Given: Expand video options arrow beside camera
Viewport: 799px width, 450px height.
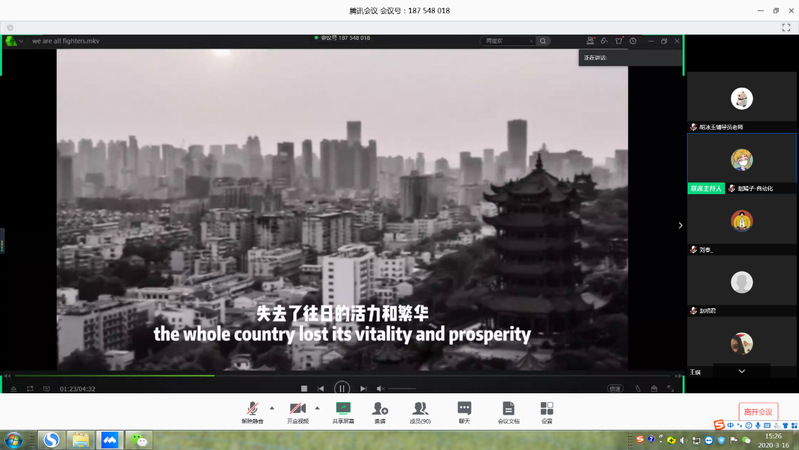Looking at the screenshot, I should [x=317, y=407].
